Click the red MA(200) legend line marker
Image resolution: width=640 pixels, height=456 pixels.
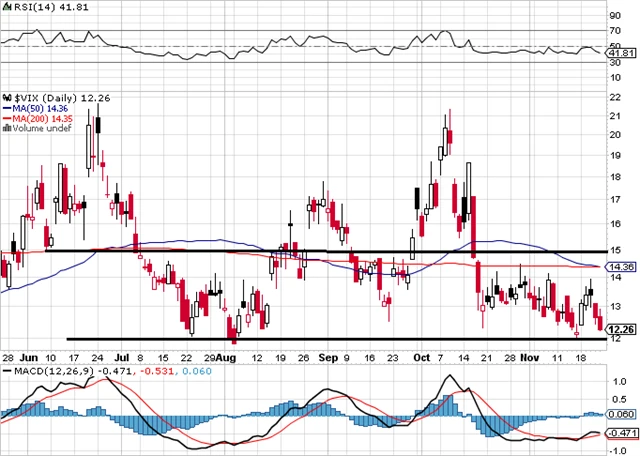tap(6, 118)
